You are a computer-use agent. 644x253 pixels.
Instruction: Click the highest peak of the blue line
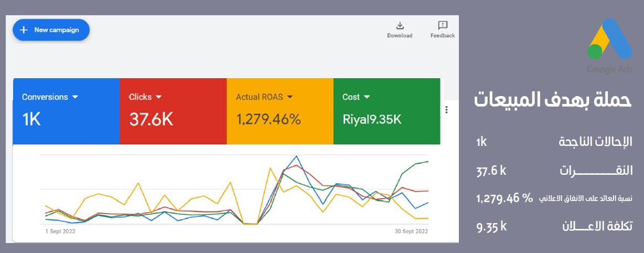tap(297, 156)
